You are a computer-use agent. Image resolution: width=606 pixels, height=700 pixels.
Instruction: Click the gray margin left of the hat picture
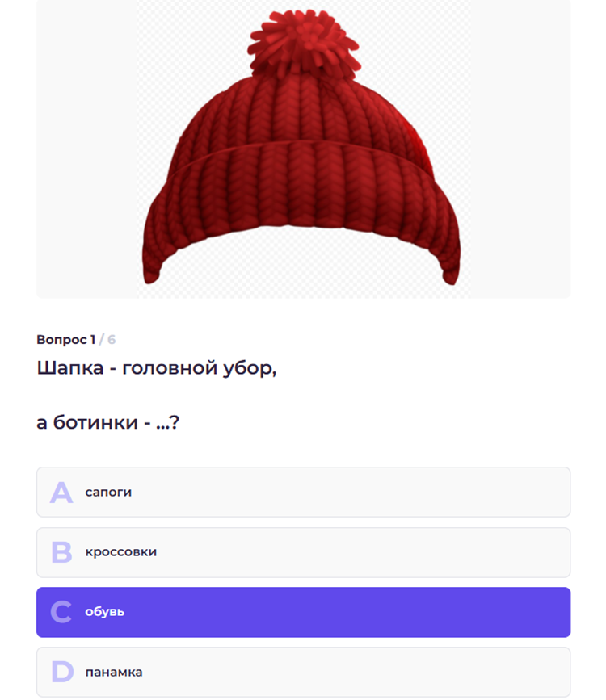click(x=86, y=147)
